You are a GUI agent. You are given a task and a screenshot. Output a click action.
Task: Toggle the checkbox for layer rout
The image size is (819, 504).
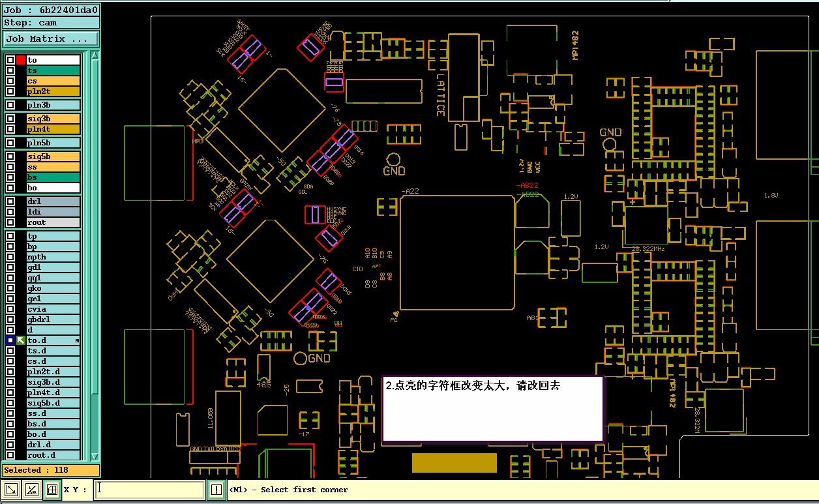tap(10, 223)
